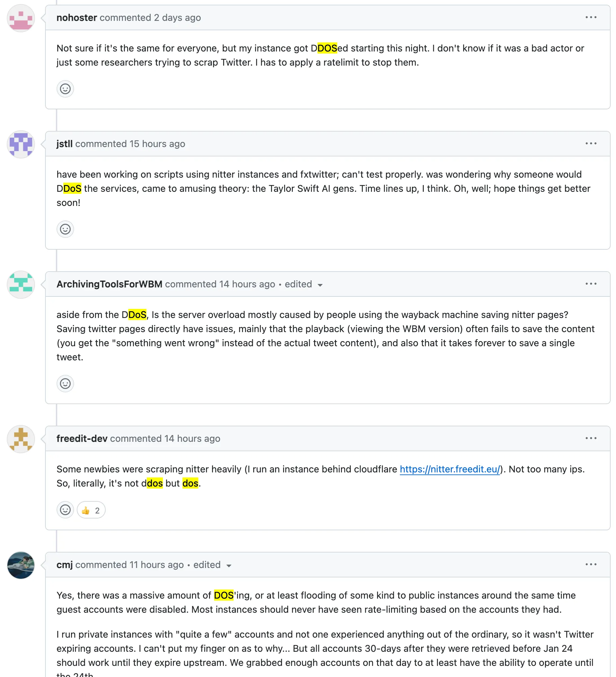This screenshot has height=677, width=616.
Task: Visit jstll's profile via username
Action: click(65, 144)
